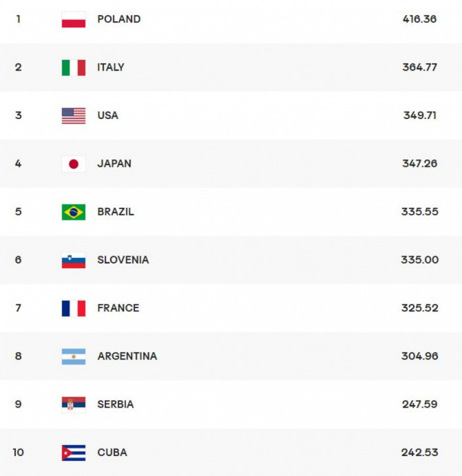Open the POLAND team name link
This screenshot has height=476, width=462.
click(119, 19)
